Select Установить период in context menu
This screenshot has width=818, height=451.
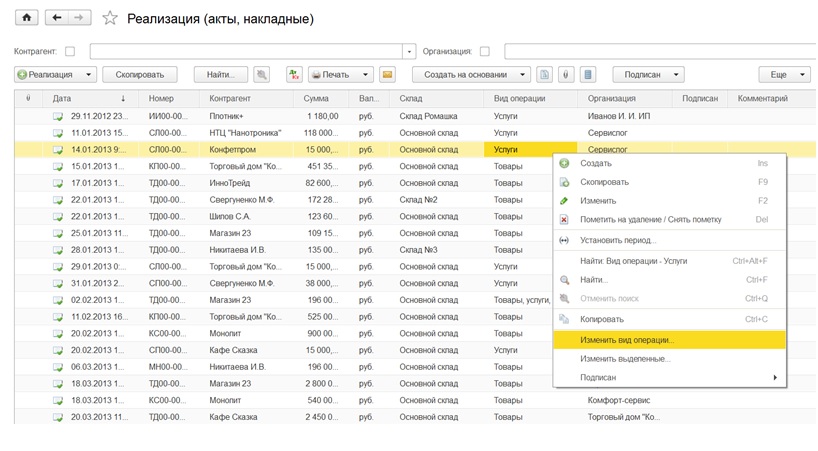(669, 240)
